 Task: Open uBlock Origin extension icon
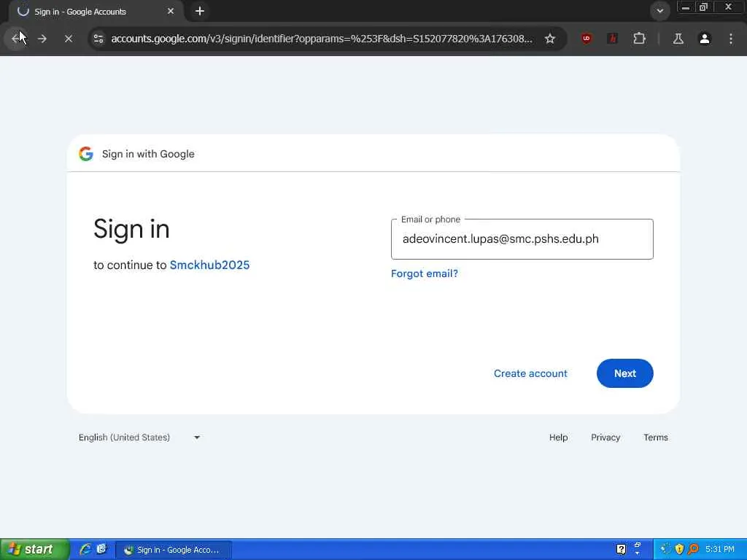tap(587, 39)
